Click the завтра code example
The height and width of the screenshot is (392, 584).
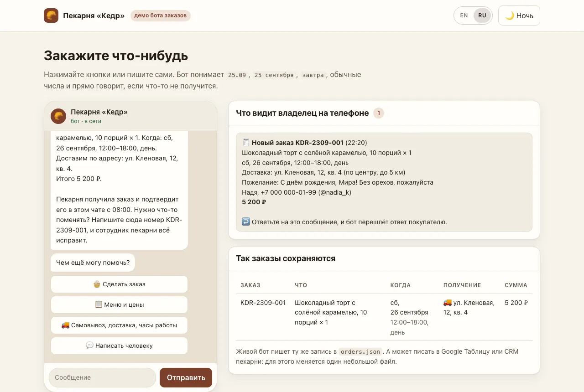[x=313, y=75]
